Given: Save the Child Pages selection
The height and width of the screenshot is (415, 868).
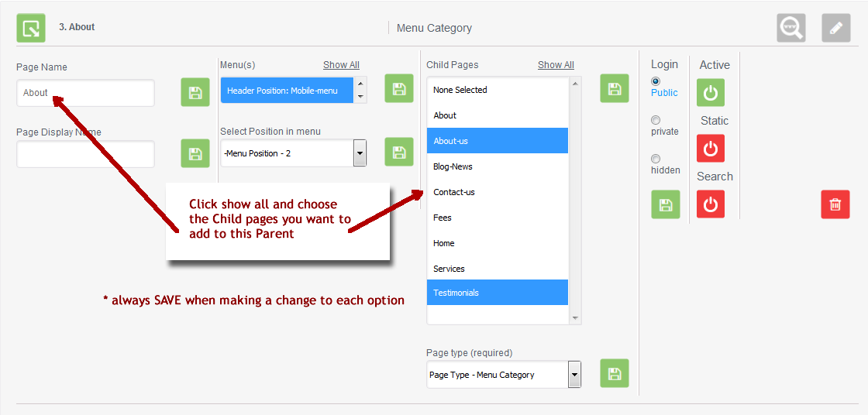Looking at the screenshot, I should (614, 88).
